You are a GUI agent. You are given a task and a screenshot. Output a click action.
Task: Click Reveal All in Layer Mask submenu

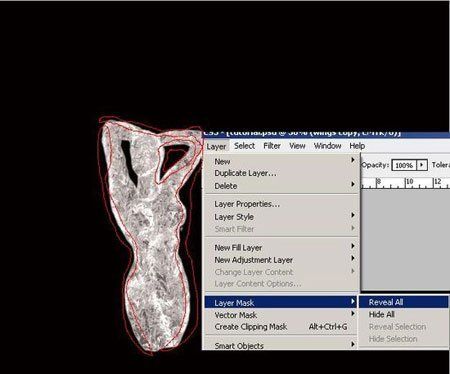(x=403, y=302)
